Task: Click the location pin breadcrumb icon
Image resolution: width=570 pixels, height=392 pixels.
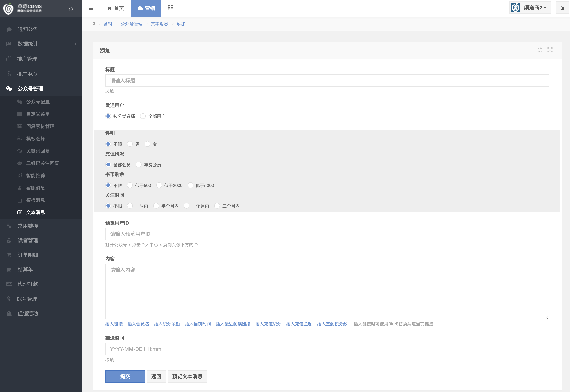Action: point(94,24)
